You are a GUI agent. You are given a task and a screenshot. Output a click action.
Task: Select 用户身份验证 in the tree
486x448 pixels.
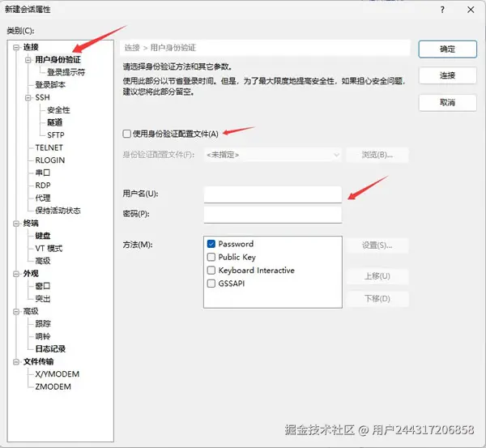(x=58, y=59)
